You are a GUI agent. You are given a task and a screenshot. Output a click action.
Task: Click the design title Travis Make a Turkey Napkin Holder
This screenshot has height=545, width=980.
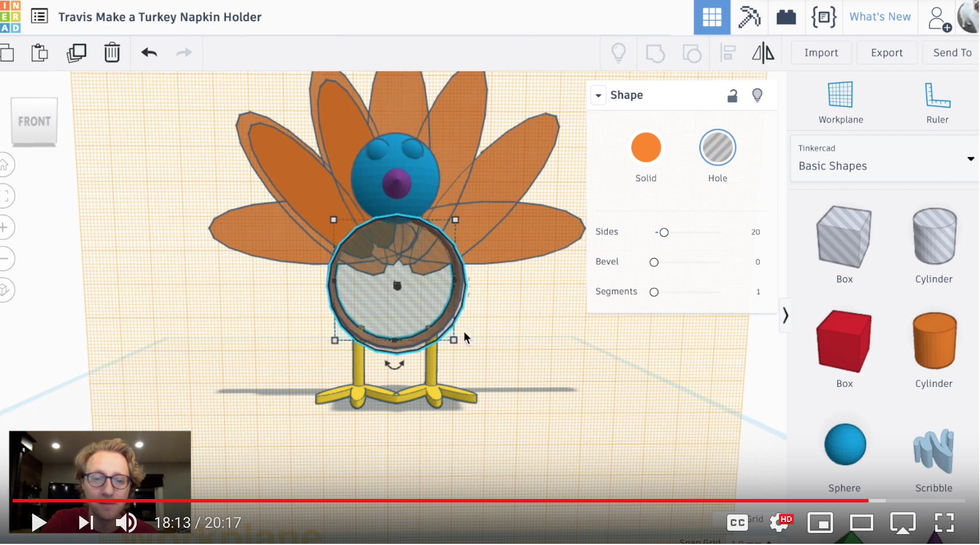click(160, 17)
